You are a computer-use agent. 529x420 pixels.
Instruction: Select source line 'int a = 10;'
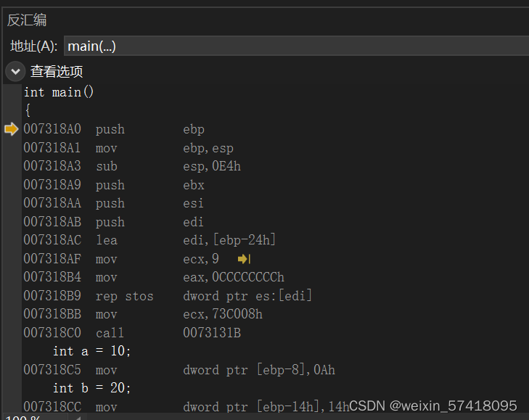pos(91,351)
